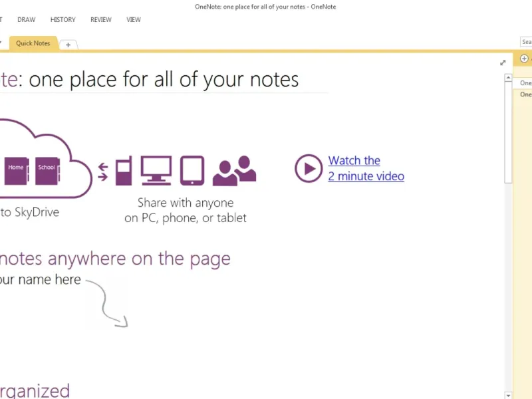Create a new section with plus tab

coord(68,45)
